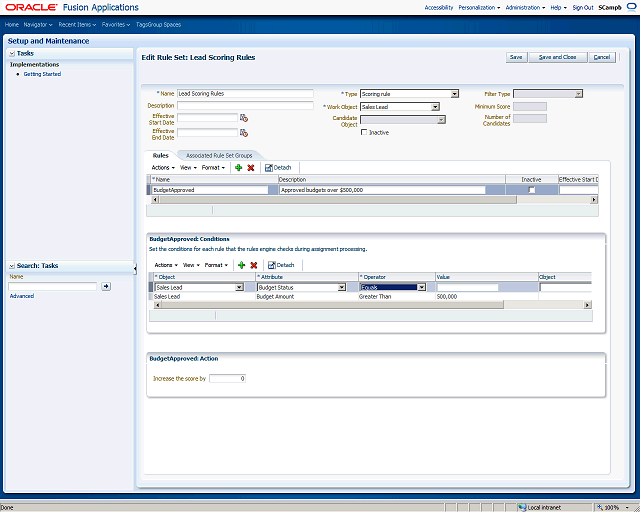640x512 pixels.
Task: Toggle the rule set Inactive checkbox
Action: (x=364, y=132)
